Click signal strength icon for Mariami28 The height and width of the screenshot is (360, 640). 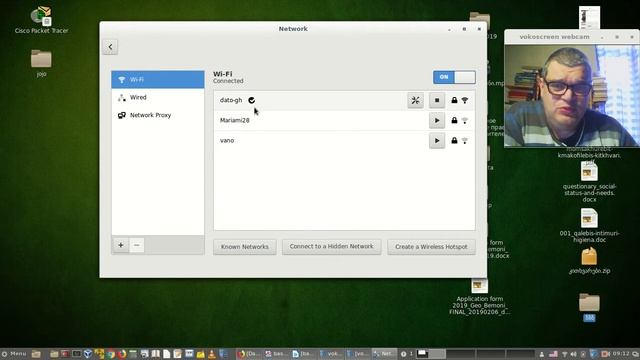[464, 120]
